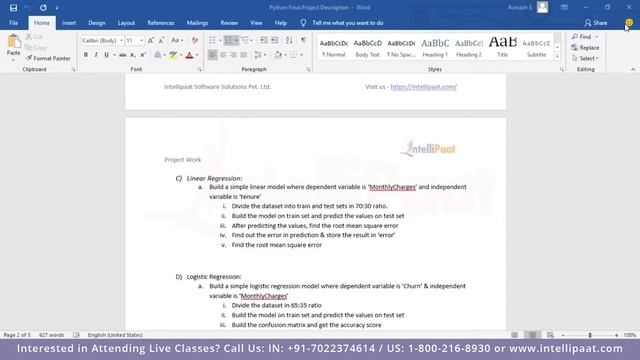Toggle Align Left
Screen dimensions: 640x360
tap(212, 55)
